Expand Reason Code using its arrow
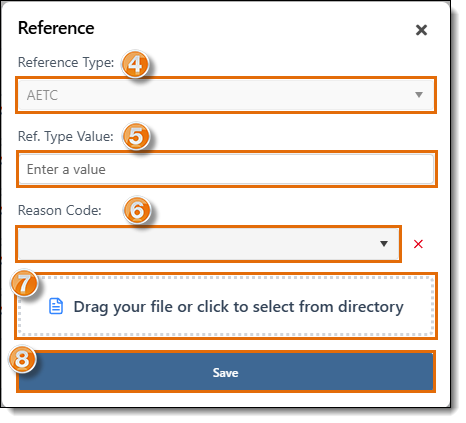Image resolution: width=466 pixels, height=423 pixels. (384, 244)
